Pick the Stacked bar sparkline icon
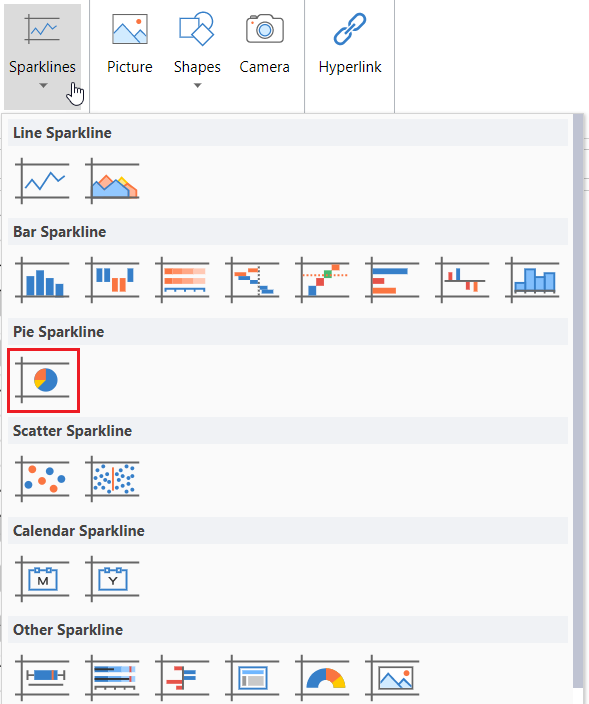This screenshot has width=589, height=704. point(182,280)
